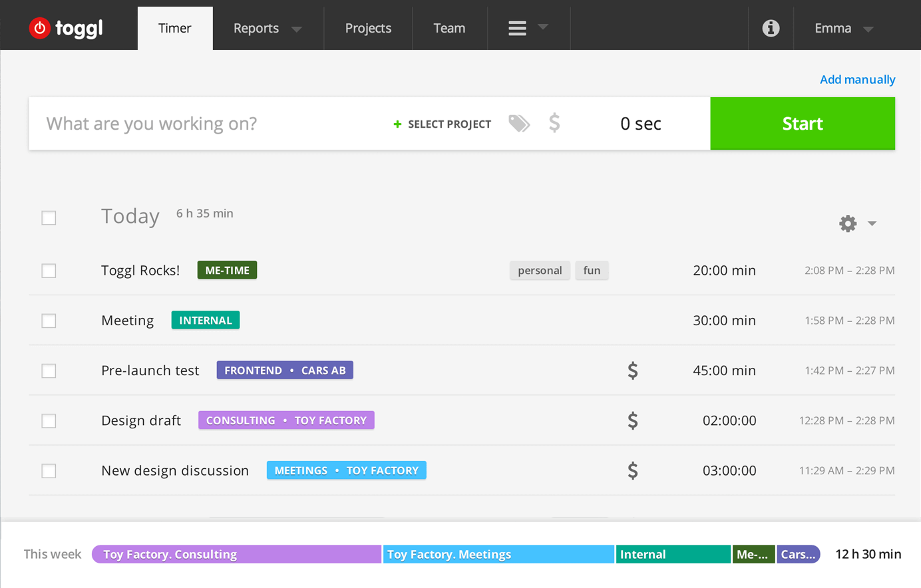This screenshot has height=588, width=921.
Task: Open the Emma user dropdown arrow
Action: point(868,29)
